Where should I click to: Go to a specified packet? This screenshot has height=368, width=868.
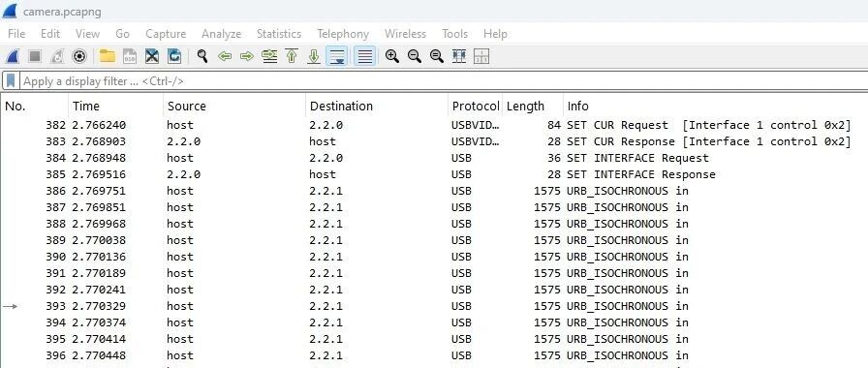tap(269, 56)
